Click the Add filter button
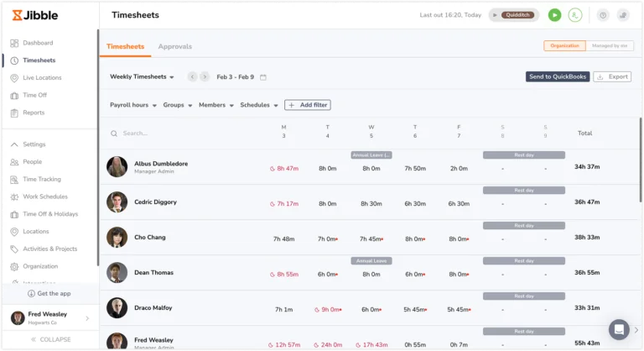The image size is (644, 351). pyautogui.click(x=308, y=105)
